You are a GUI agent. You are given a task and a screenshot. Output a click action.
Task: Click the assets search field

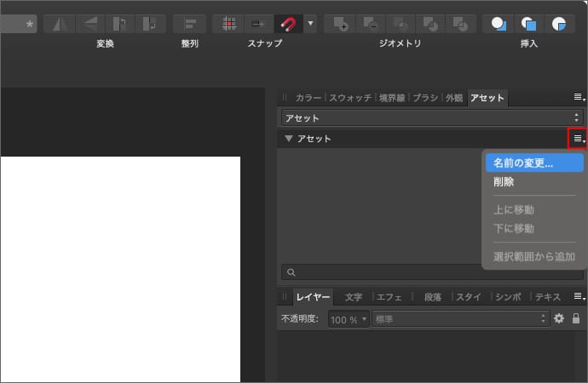tap(432, 272)
